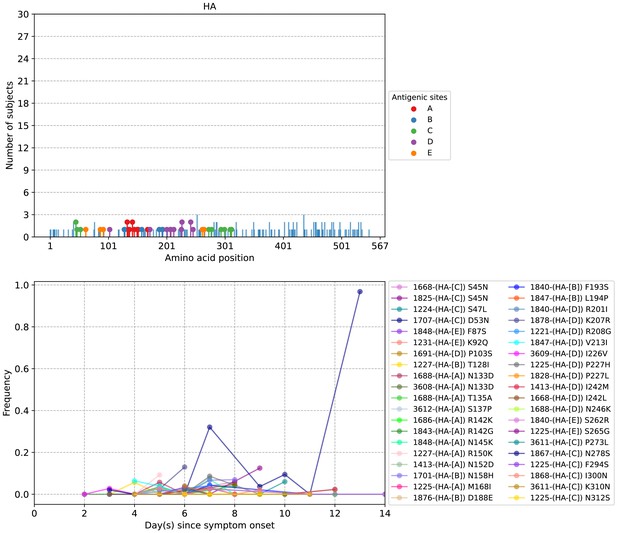Select legend entry '1227-(HA-[B]) T128I'
Screen dimensions: 617x533
[440, 365]
